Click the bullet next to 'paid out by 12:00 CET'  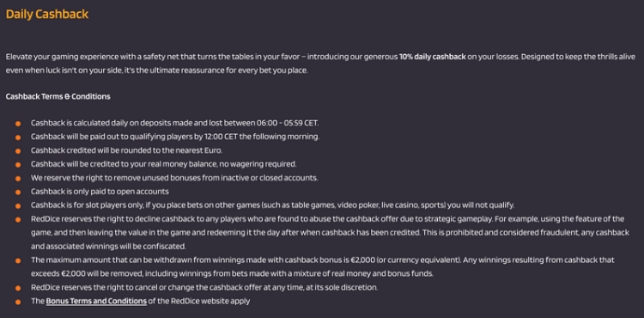pos(18,138)
